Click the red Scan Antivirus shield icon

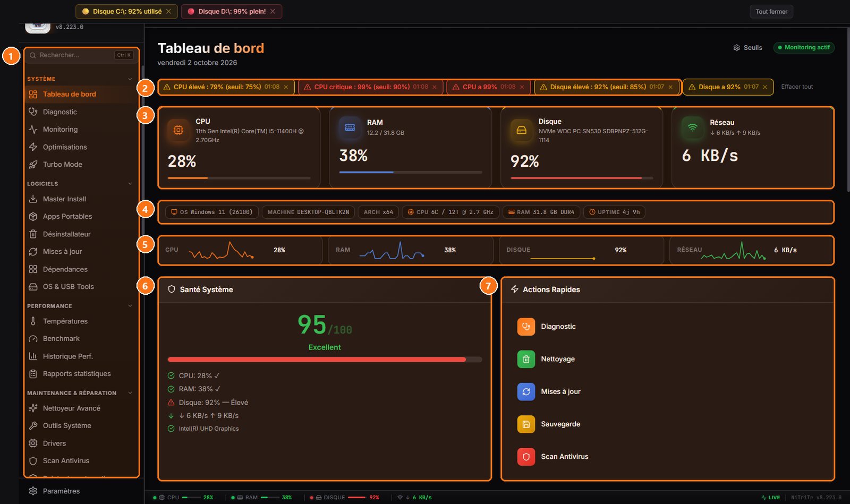click(526, 456)
